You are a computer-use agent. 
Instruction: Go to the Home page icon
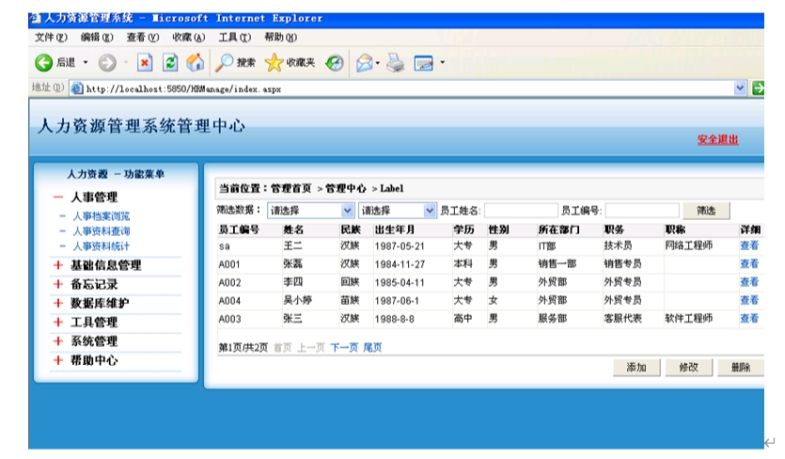[x=195, y=63]
